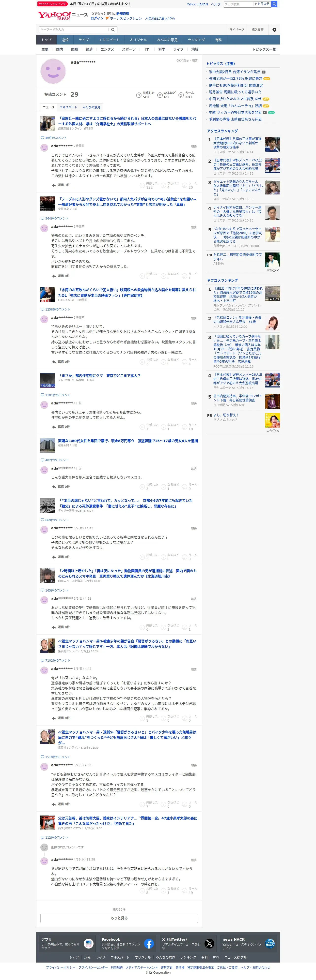316x980 pixels.
Task: Open the 面識ない80代女性を集団で暴行 article
Action: tap(128, 441)
